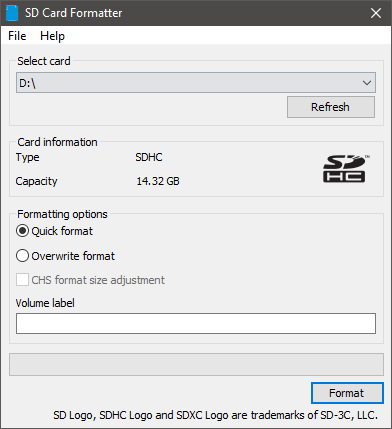Click the SDHC logo image

(x=346, y=169)
